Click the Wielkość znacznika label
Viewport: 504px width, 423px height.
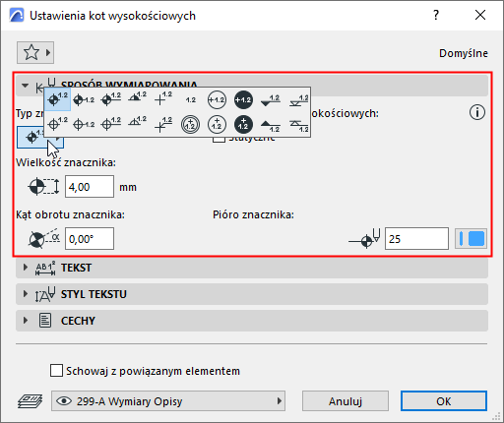coord(66,162)
